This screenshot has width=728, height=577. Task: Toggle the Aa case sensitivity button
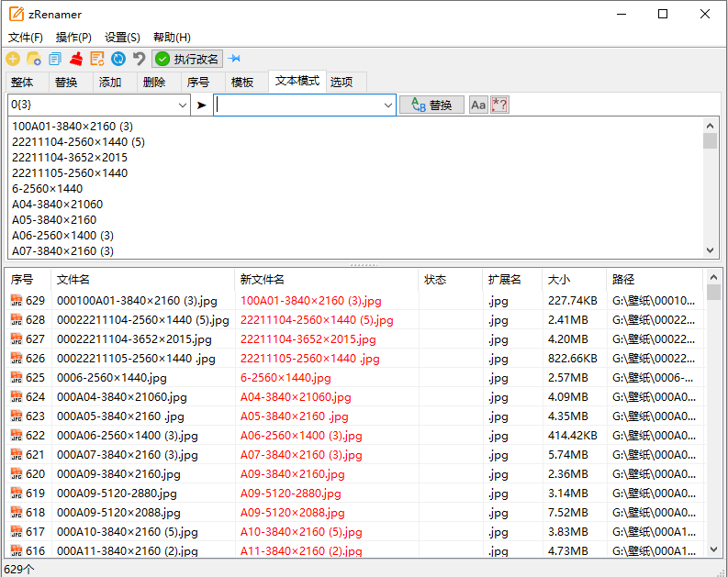(x=478, y=105)
